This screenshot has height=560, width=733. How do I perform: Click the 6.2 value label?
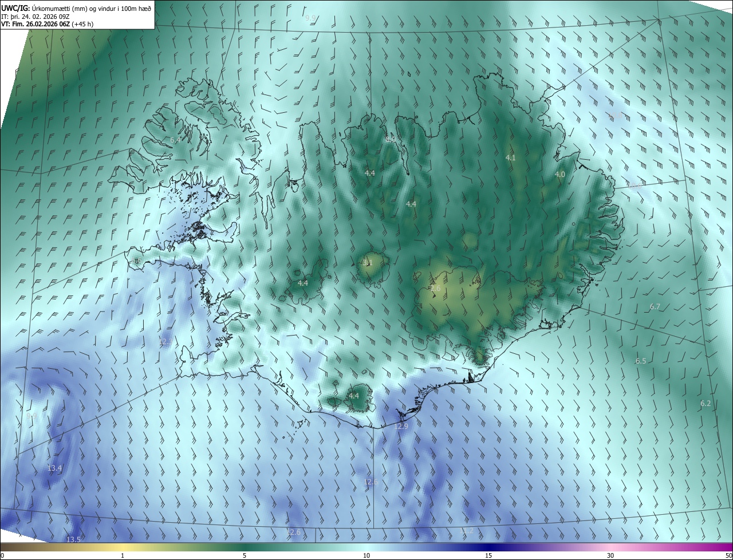pyautogui.click(x=706, y=404)
